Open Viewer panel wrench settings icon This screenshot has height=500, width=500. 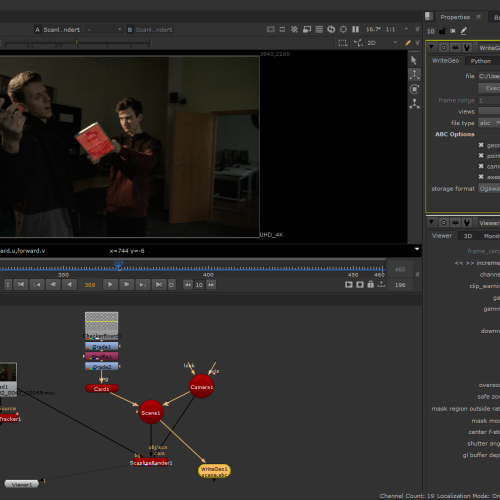pos(467,222)
